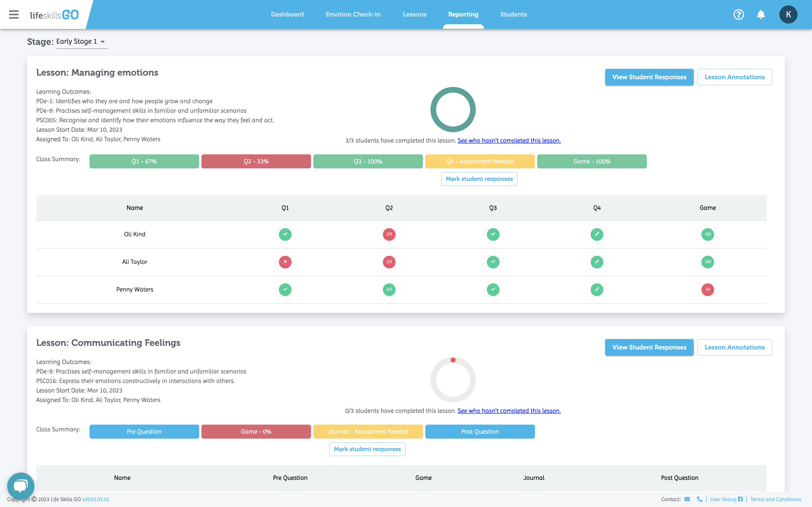Viewport: 812px width, 507px height.
Task: Open the Students tab
Action: point(513,14)
